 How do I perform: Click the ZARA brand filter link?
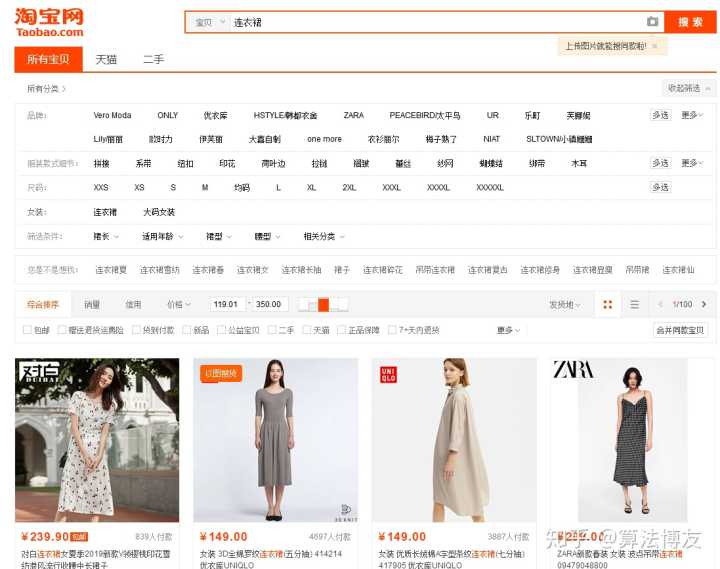353,115
